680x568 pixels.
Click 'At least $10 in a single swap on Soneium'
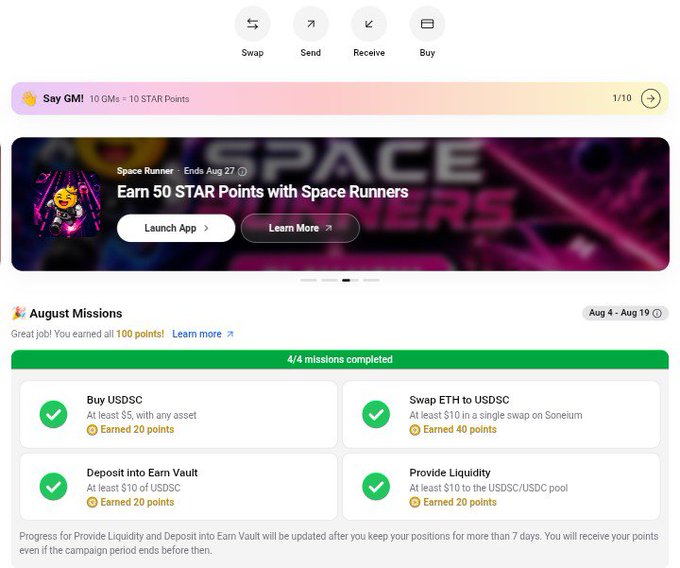click(496, 415)
